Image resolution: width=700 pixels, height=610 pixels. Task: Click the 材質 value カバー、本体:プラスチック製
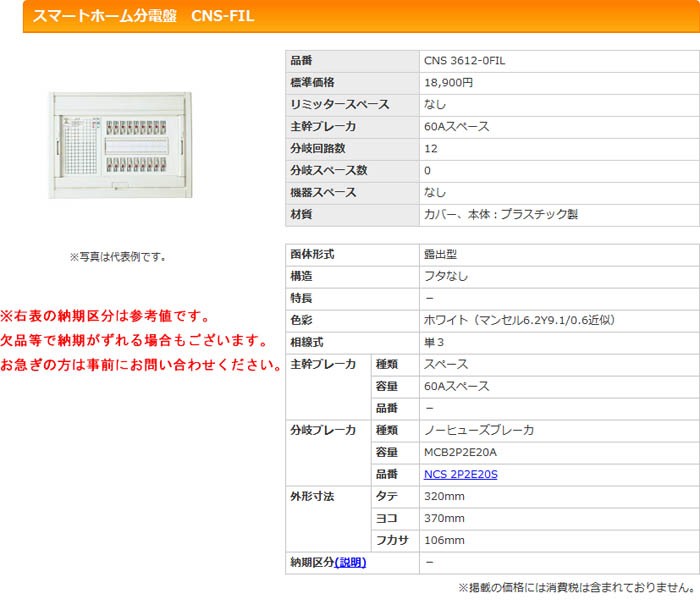501,214
